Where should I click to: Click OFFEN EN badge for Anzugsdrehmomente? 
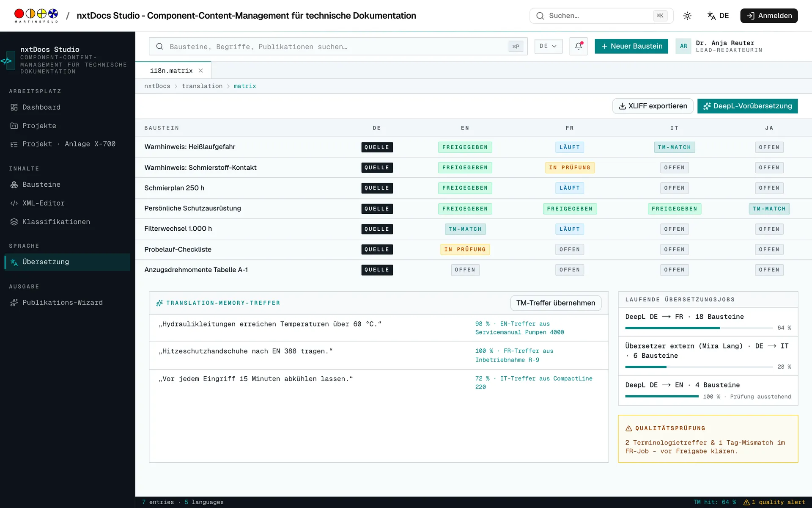pos(465,270)
